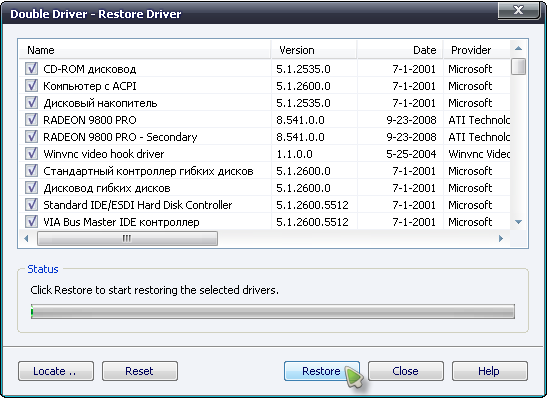The height and width of the screenshot is (398, 547).
Task: Toggle checkbox for Standard IDE/ESDI Hard Disk Controller
Action: pyautogui.click(x=31, y=204)
